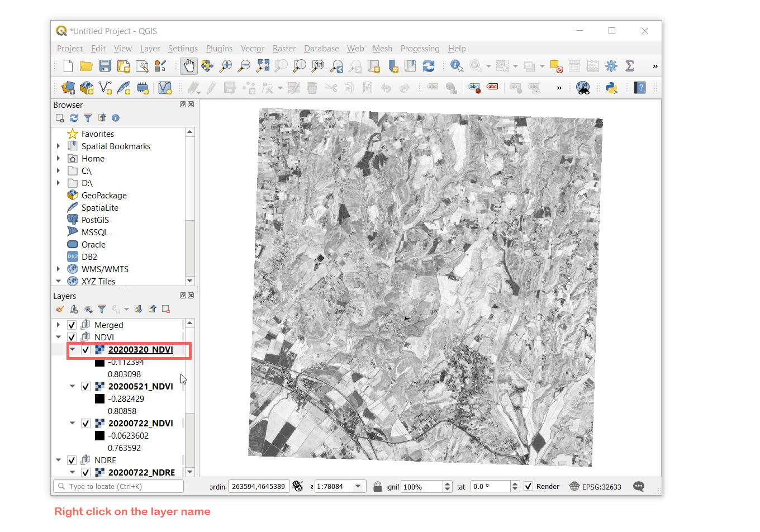760x532 pixels.
Task: Collapse the NDVI layer group
Action: click(x=59, y=338)
